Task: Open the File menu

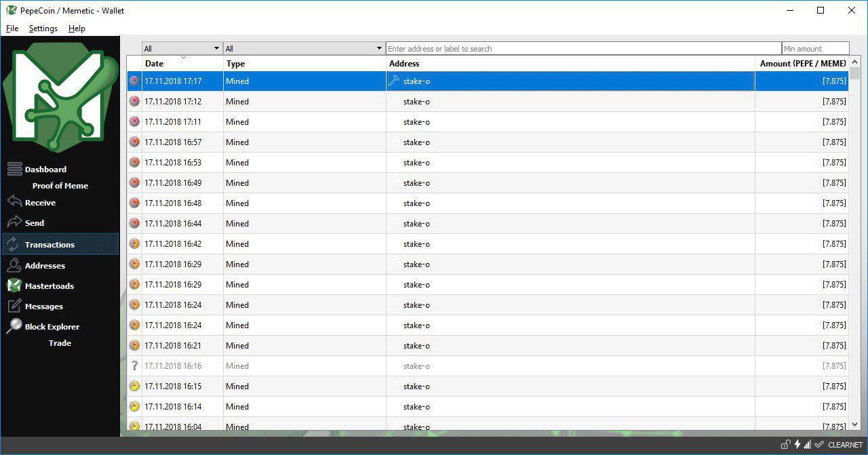Action: 12,28
